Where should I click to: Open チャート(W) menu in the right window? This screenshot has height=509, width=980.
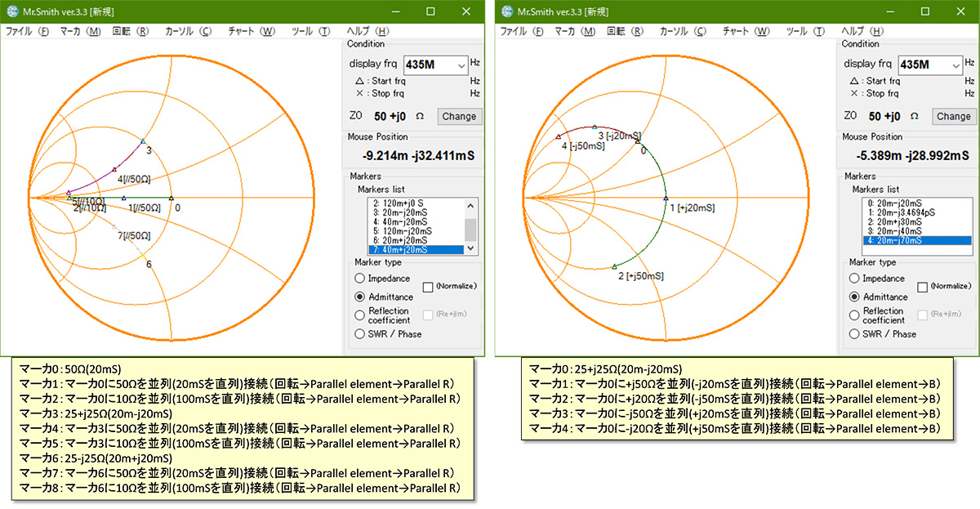[x=746, y=31]
